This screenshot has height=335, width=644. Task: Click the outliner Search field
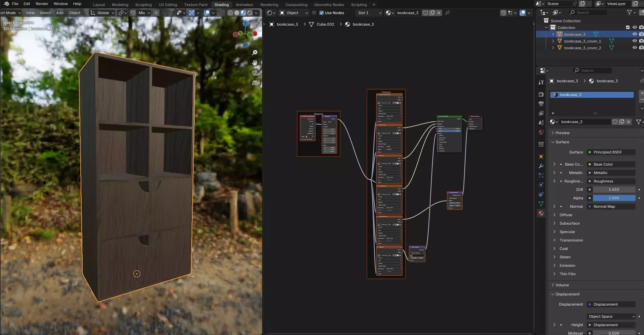[x=588, y=12]
